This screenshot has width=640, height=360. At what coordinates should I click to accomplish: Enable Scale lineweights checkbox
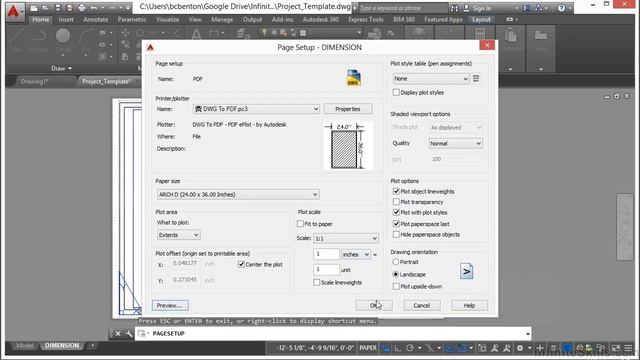pos(316,282)
